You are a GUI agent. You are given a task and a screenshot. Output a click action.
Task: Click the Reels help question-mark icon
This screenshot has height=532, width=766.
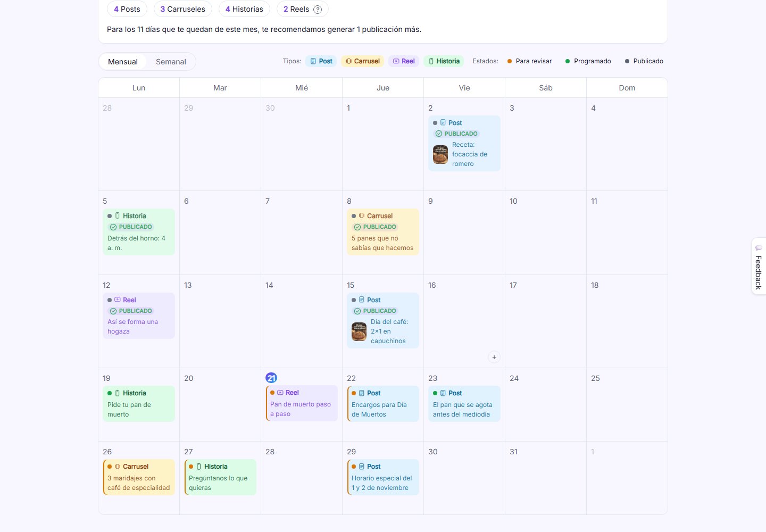[x=318, y=9]
